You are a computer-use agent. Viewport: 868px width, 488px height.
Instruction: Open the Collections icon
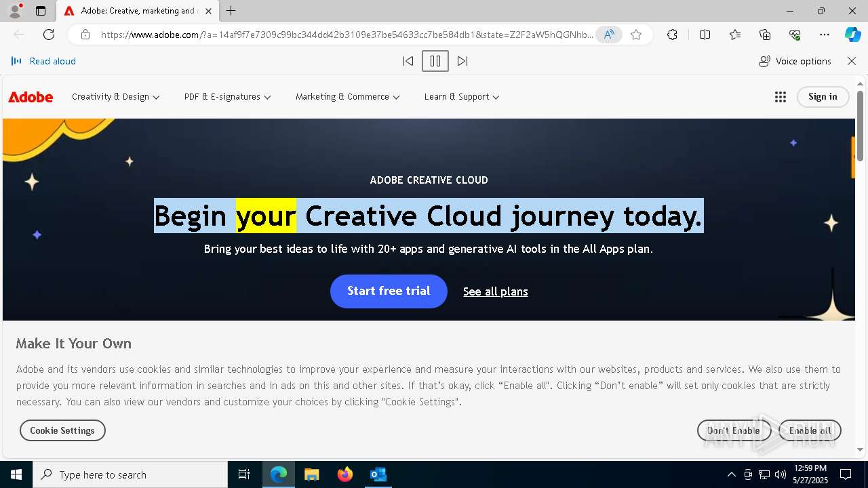coord(765,35)
